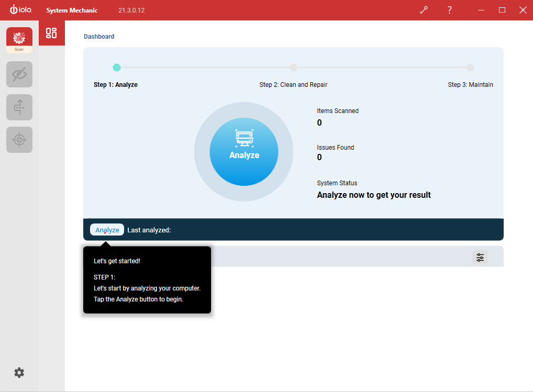The height and width of the screenshot is (392, 533).
Task: Select Step 1 Analyze progress marker
Action: point(117,68)
